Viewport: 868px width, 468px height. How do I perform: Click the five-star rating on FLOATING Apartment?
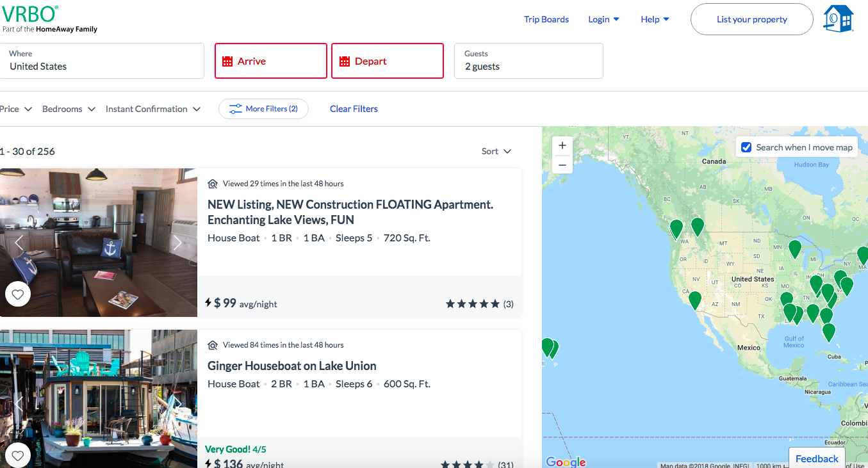473,304
